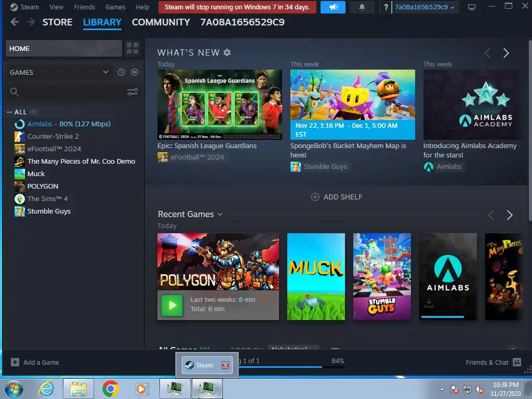Open Aimlabs Academy news thumbnail
This screenshot has width=532, height=399.
pos(471,104)
